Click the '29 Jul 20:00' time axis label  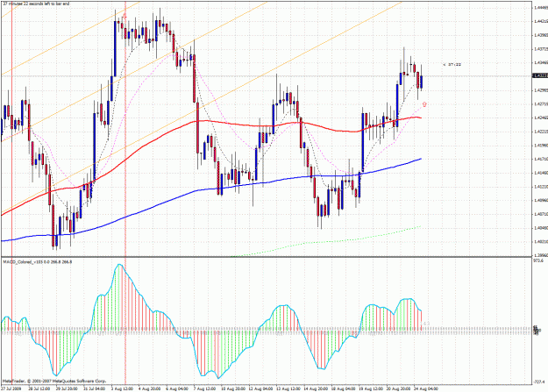point(67,388)
